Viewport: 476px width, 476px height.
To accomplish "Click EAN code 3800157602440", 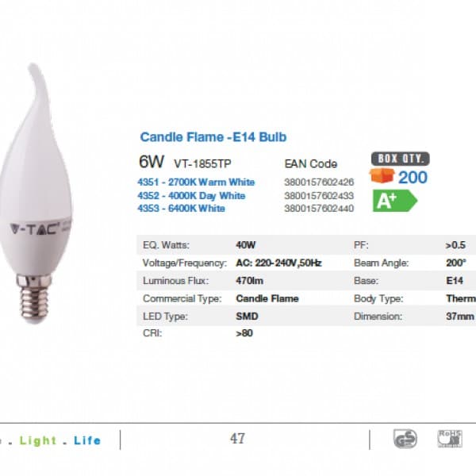I will click(319, 209).
